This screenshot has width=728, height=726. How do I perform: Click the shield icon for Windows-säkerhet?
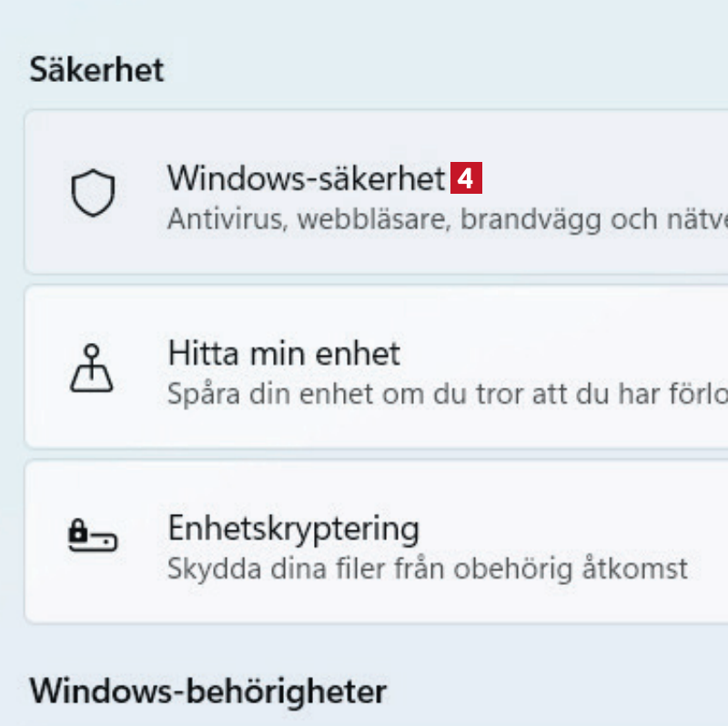(x=94, y=195)
